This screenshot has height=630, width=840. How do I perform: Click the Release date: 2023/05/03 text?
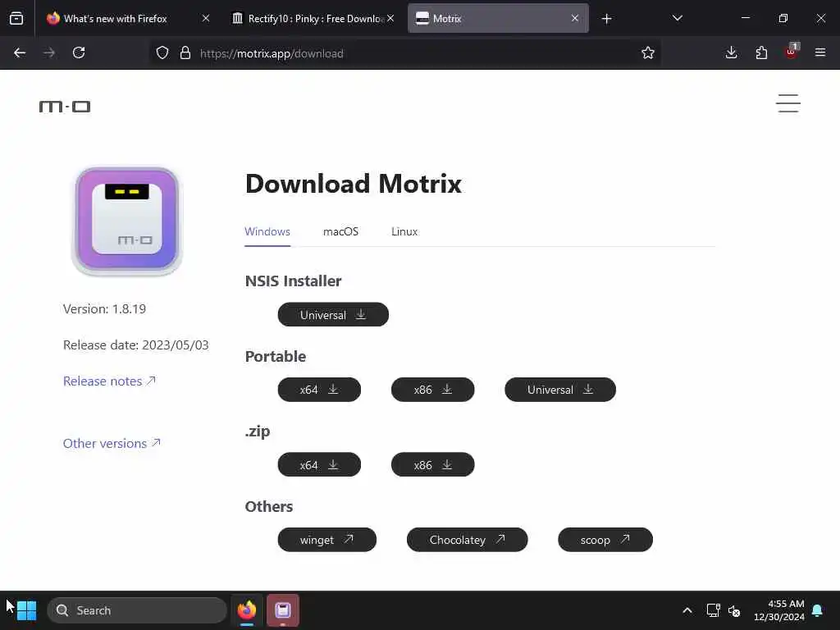coord(136,345)
